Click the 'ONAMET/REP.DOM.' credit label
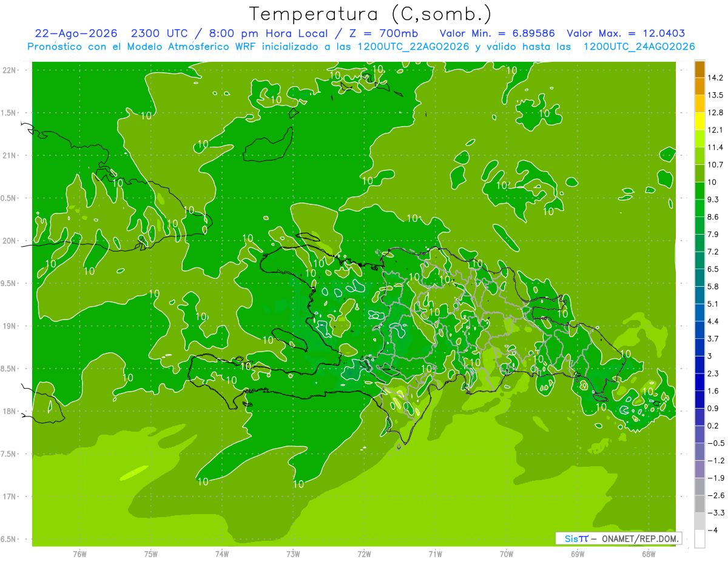The height and width of the screenshot is (562, 728). coord(640,538)
